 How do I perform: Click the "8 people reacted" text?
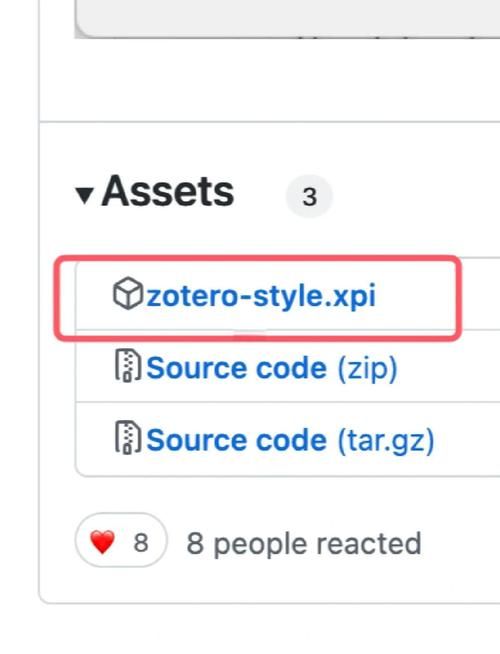click(304, 543)
